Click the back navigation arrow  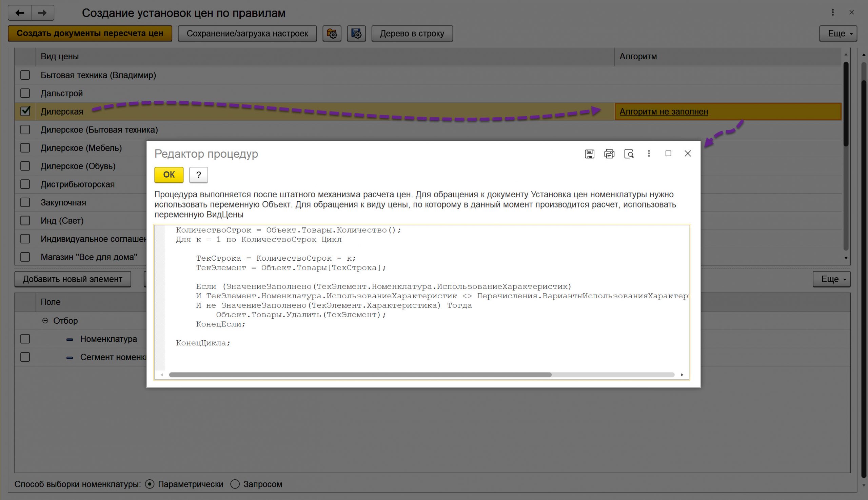tap(20, 13)
